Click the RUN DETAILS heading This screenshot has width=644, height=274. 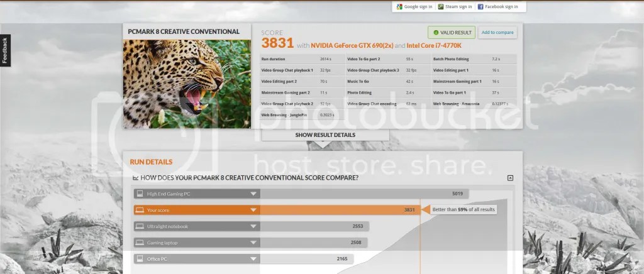click(151, 162)
